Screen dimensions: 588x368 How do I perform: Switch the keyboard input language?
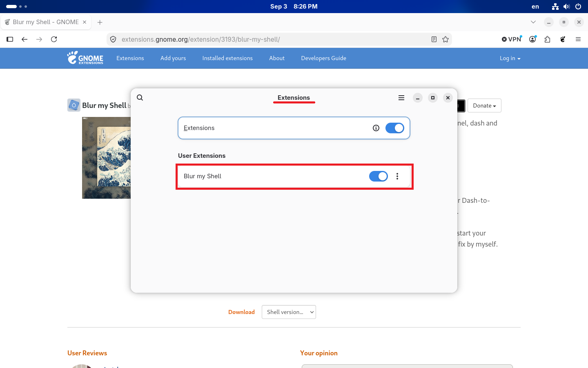pos(535,7)
